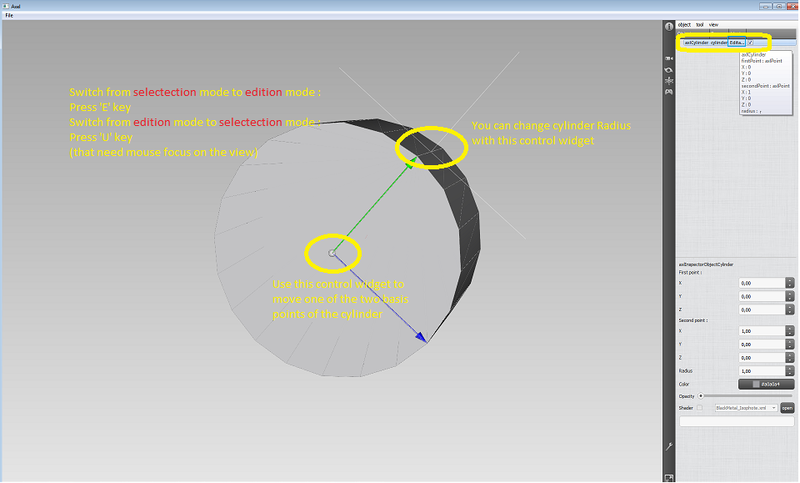The height and width of the screenshot is (483, 800).
Task: Click the First point X stepper arrows
Action: pyautogui.click(x=790, y=283)
